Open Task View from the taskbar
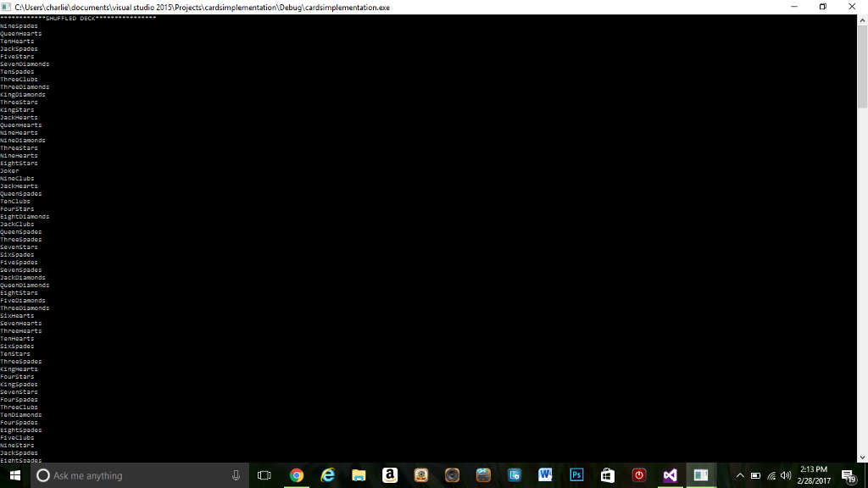The height and width of the screenshot is (488, 868). tap(264, 475)
